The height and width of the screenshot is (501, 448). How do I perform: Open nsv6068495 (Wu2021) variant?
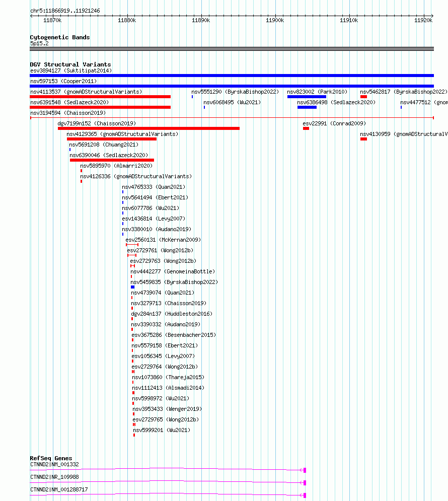232,102
